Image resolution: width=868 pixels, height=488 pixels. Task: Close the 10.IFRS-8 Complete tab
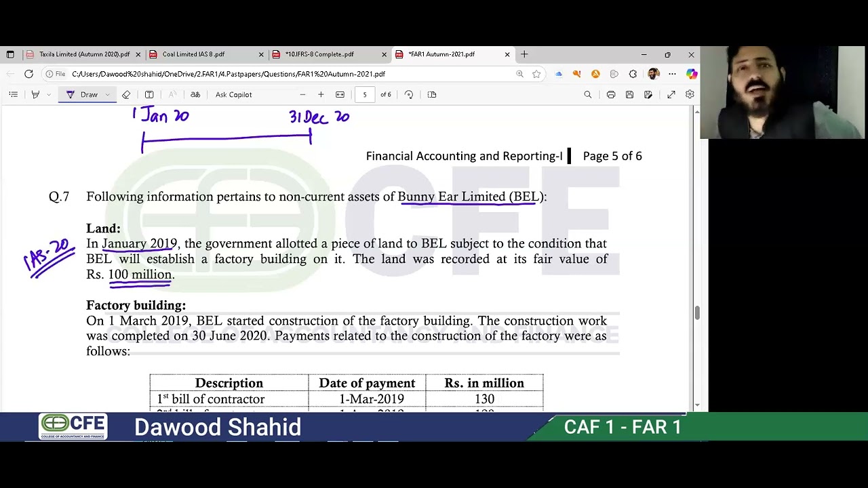pos(384,54)
